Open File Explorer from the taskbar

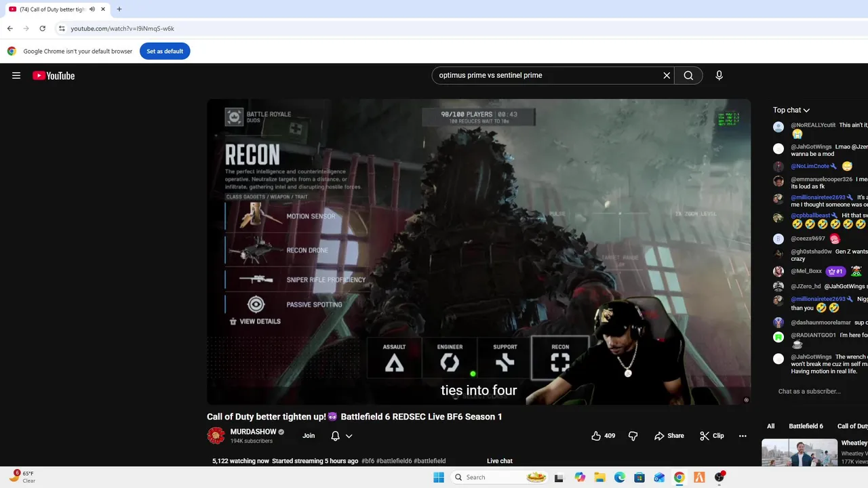click(x=599, y=477)
